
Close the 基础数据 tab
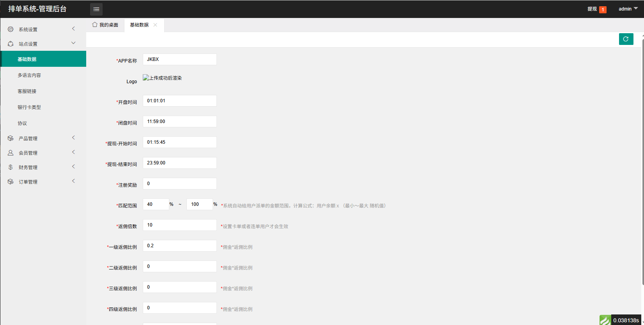tap(155, 25)
